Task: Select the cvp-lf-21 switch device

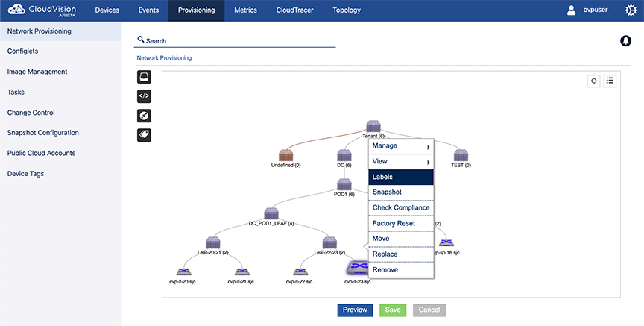Action: [242, 272]
